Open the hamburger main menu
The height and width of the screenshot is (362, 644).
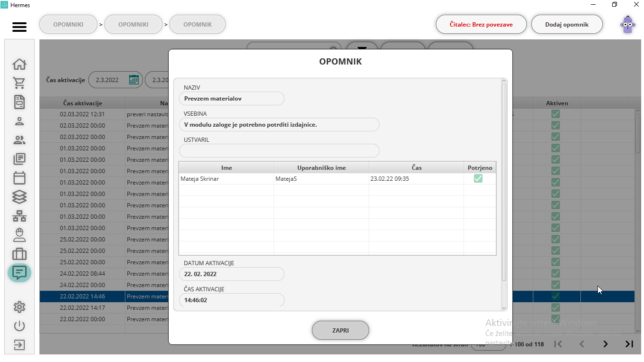pos(19,27)
